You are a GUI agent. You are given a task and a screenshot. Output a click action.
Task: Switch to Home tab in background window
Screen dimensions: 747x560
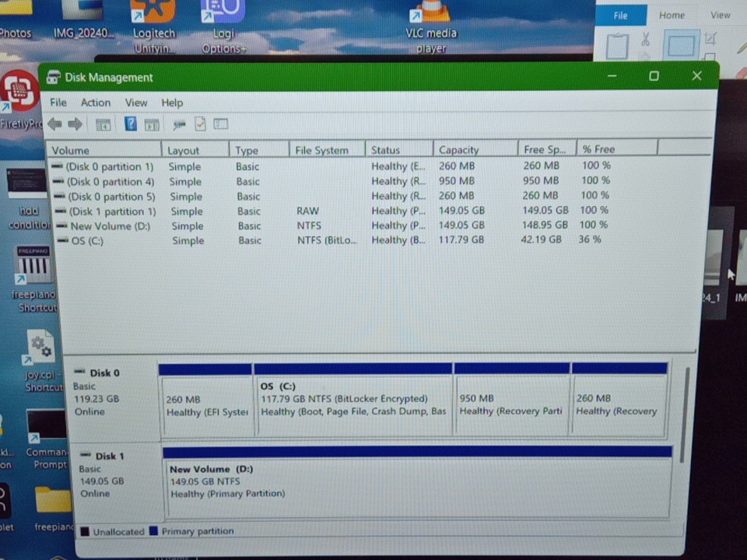672,16
